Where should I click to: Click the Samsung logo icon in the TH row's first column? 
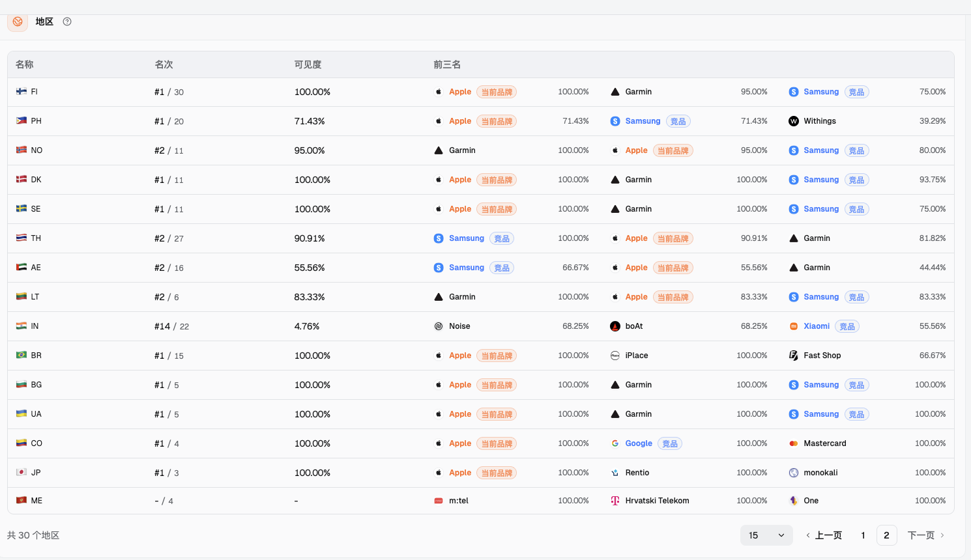tap(439, 238)
